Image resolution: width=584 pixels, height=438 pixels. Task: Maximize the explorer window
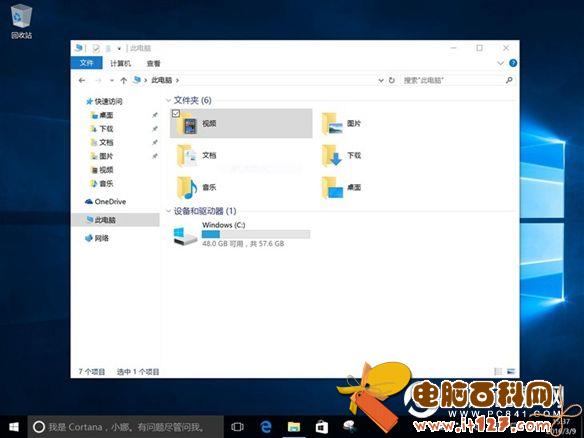point(480,48)
